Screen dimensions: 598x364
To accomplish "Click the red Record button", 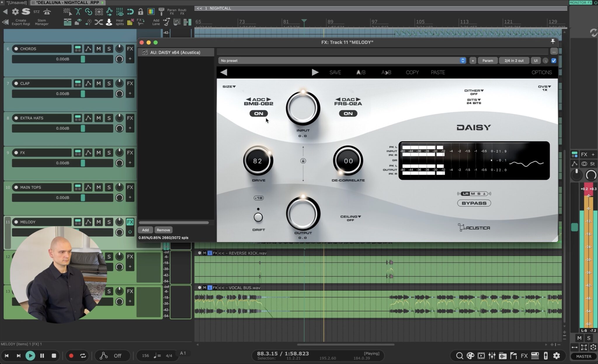I will pos(71,356).
